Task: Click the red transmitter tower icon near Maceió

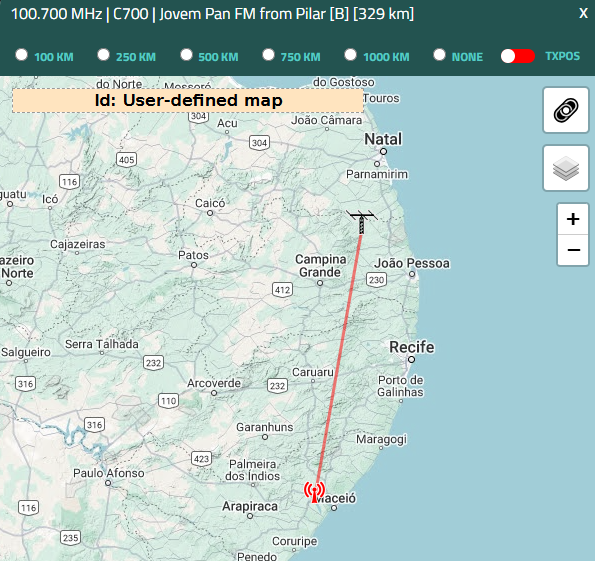Action: click(x=314, y=492)
